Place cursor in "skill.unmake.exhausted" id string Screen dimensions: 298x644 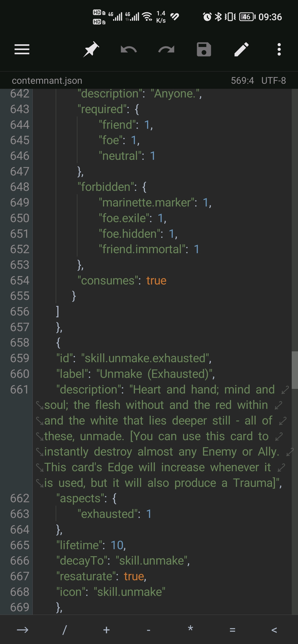click(145, 358)
